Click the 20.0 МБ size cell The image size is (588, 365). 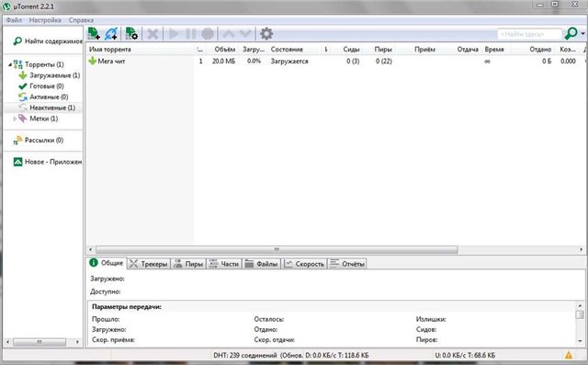223,62
